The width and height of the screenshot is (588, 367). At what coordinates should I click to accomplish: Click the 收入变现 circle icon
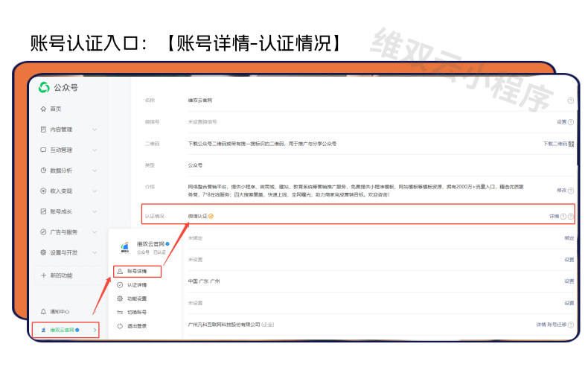pyautogui.click(x=43, y=191)
